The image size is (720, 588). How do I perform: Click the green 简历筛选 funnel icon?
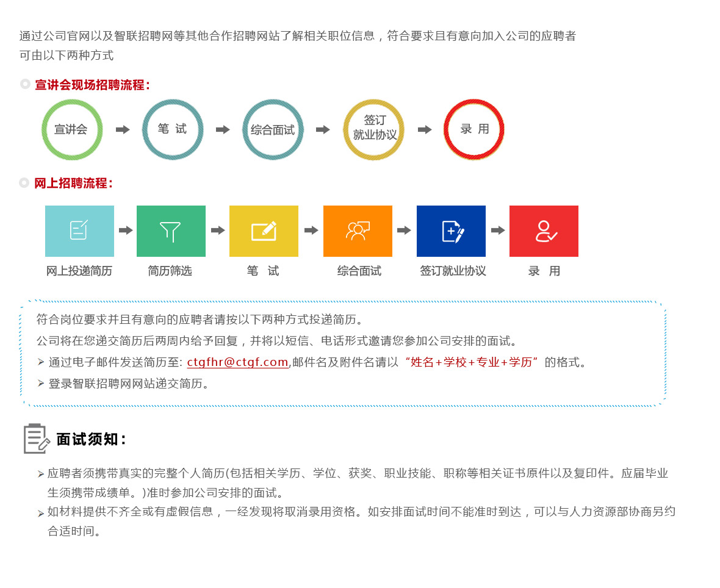(x=171, y=231)
